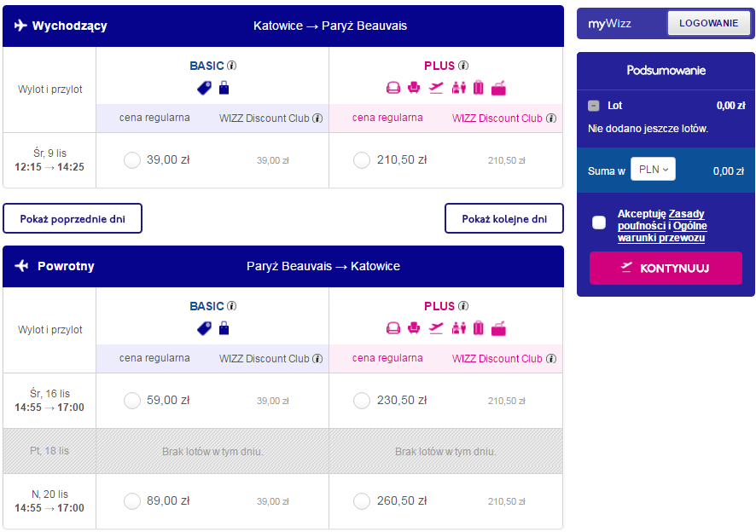Collapse the Lot summary section
The width and height of the screenshot is (756, 532).
coord(594,106)
